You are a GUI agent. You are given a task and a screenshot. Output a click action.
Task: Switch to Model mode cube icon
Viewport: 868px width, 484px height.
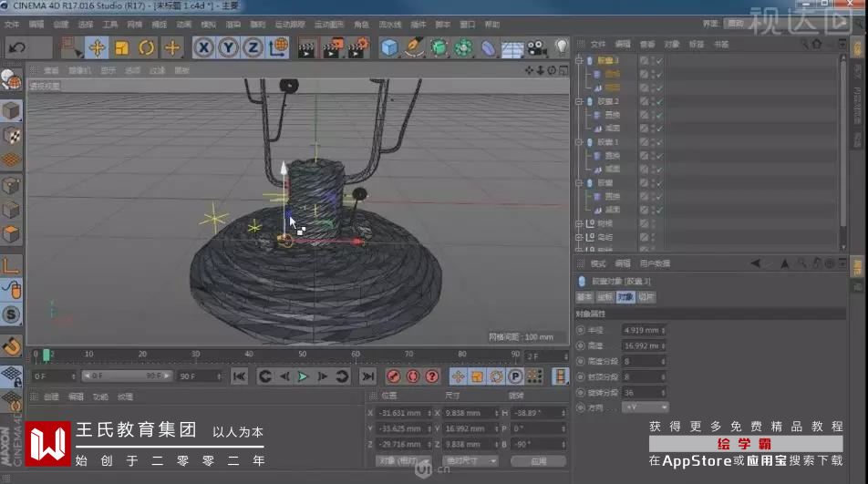coord(11,110)
